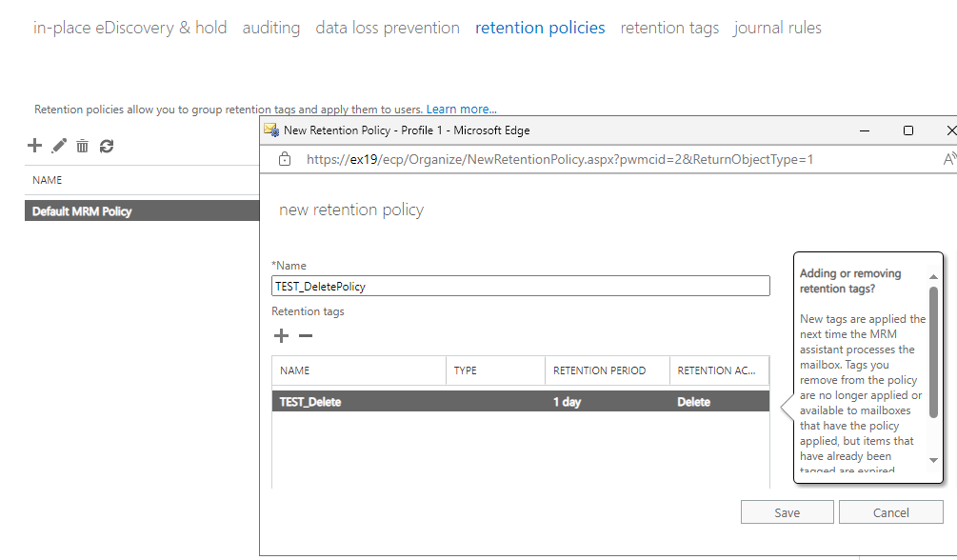Screen dimensions: 957x560
Task: Open the data loss prevention tab
Action: (x=388, y=28)
